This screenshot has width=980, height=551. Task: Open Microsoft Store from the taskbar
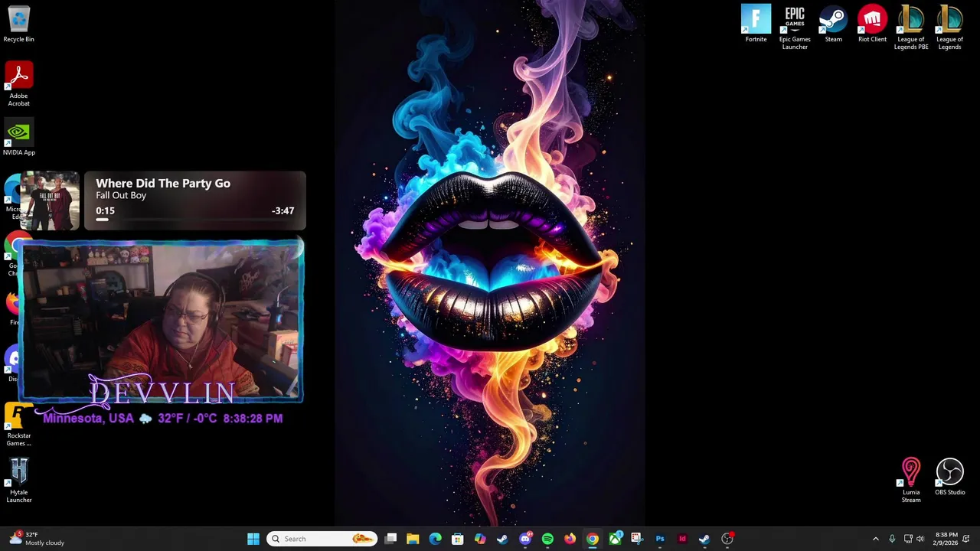(x=457, y=539)
